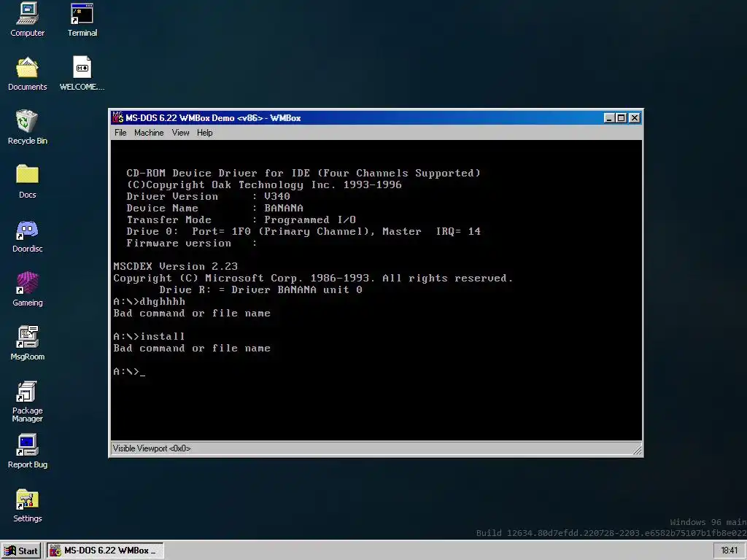Click the CD-ROM Device Driver for IDE line
The width and height of the screenshot is (747, 560).
pyautogui.click(x=303, y=174)
